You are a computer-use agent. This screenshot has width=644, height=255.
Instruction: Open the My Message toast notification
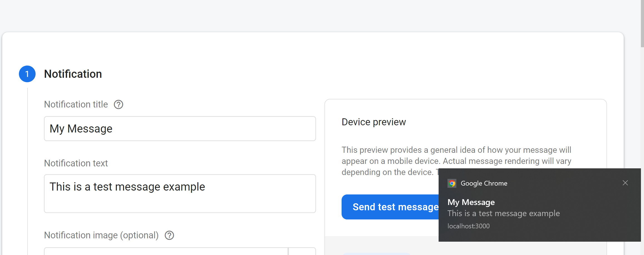click(x=539, y=205)
